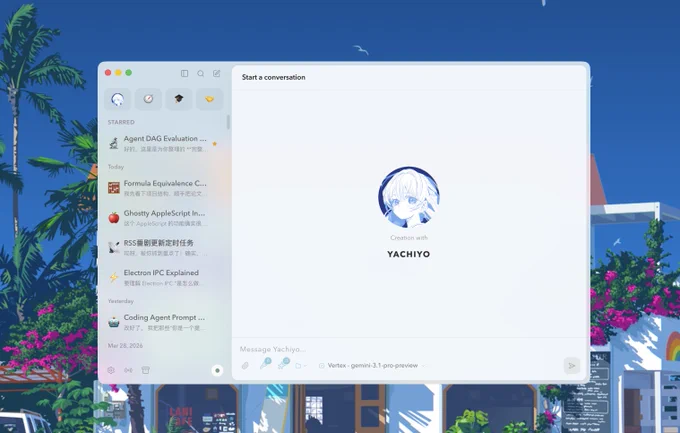Start a new chat with compose icon
680x433 pixels.
coord(216,73)
